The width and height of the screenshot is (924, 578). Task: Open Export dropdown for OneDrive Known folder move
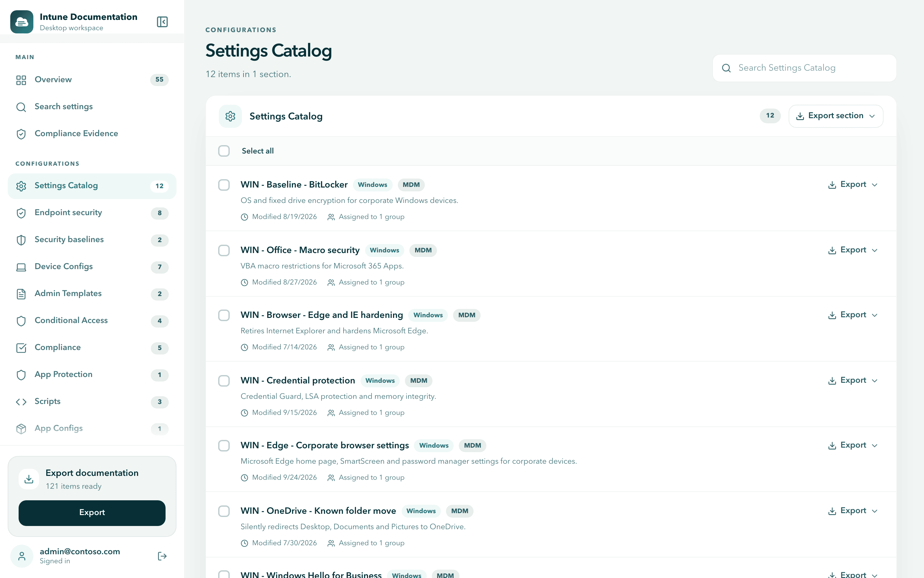852,511
